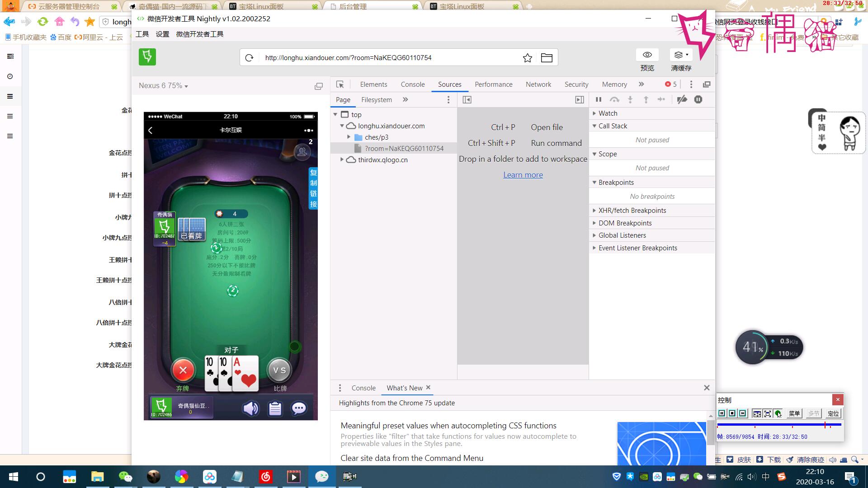Click the empty player avatar seat

click(302, 152)
